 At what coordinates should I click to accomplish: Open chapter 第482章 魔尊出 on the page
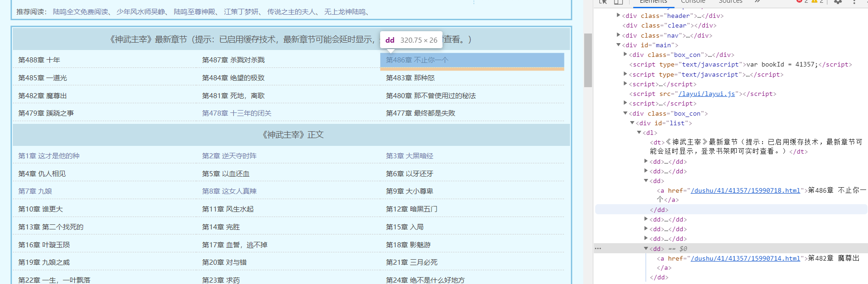[43, 96]
